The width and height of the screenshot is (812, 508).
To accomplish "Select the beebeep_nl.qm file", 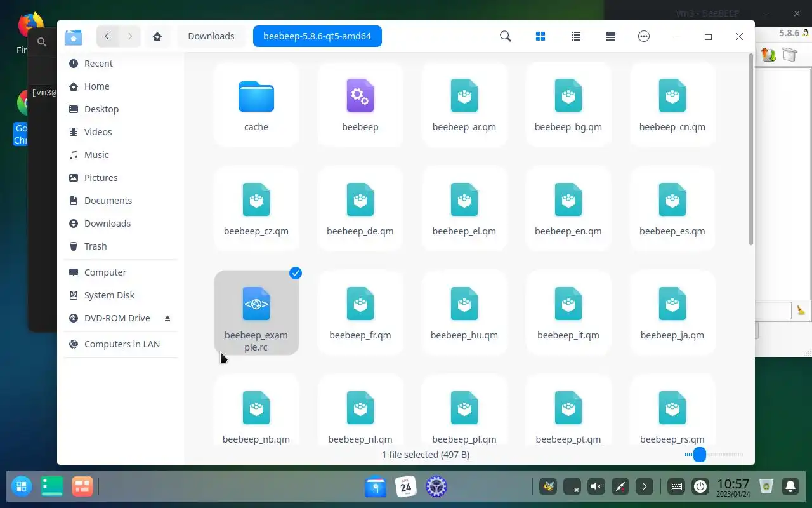I will point(360,410).
